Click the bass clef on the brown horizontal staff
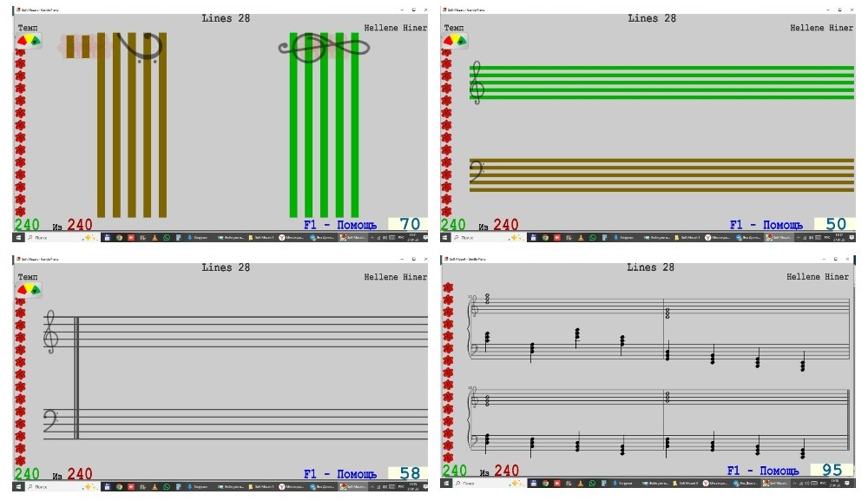The image size is (868, 501). pyautogui.click(x=476, y=174)
